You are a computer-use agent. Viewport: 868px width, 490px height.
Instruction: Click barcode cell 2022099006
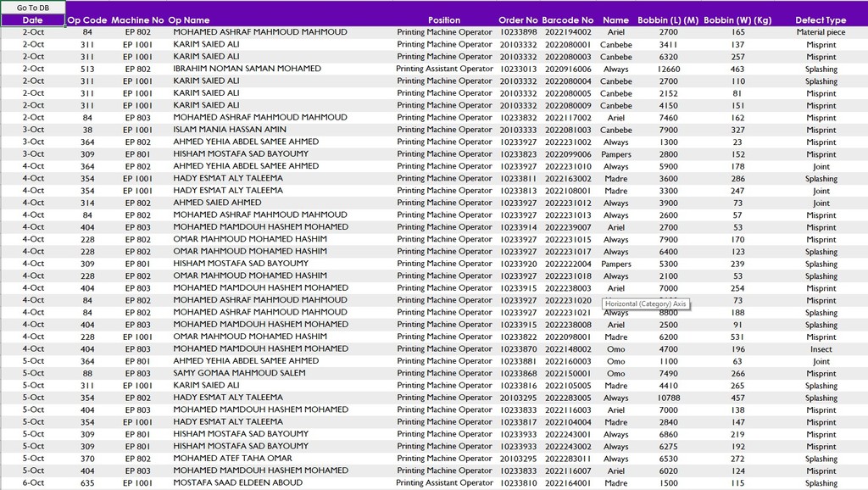click(x=568, y=154)
